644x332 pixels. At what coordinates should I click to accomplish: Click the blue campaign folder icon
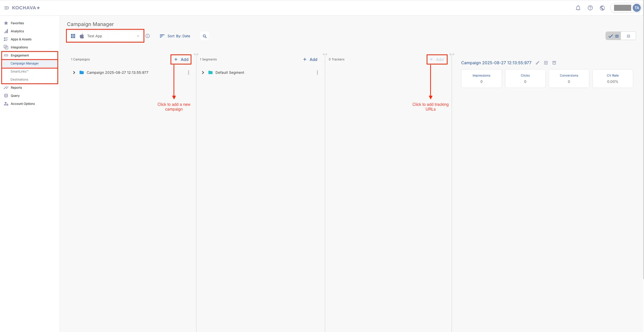point(82,73)
